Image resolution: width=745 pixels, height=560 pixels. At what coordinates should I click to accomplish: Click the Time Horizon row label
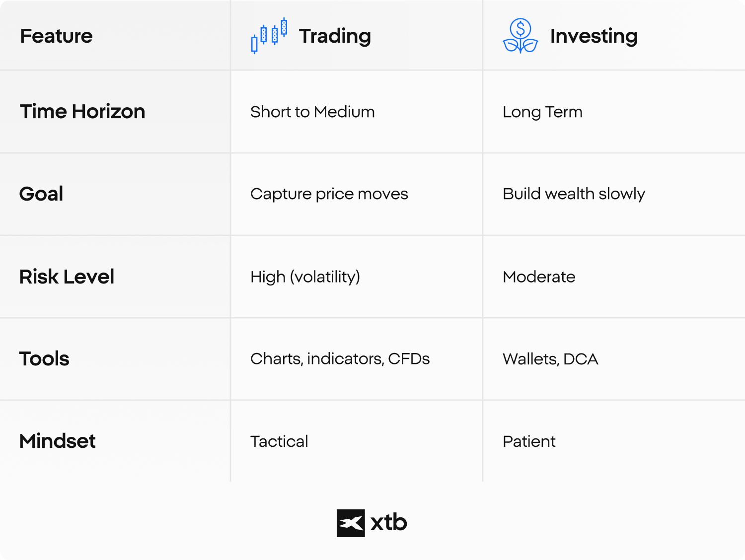click(x=82, y=112)
